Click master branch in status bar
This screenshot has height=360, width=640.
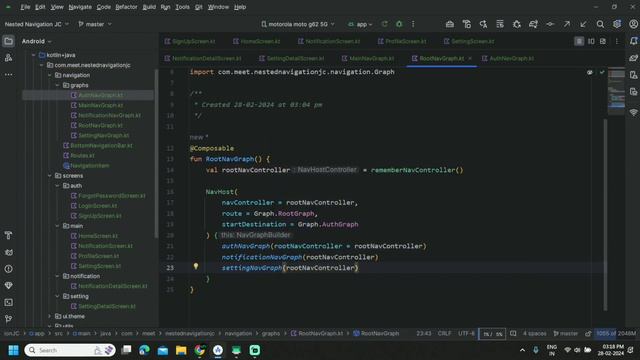[x=566, y=333]
